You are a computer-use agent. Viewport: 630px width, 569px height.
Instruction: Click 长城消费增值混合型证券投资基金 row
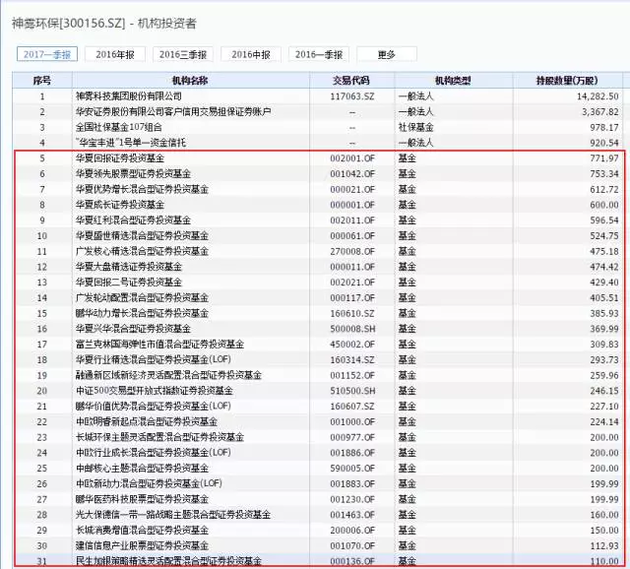click(x=317, y=530)
